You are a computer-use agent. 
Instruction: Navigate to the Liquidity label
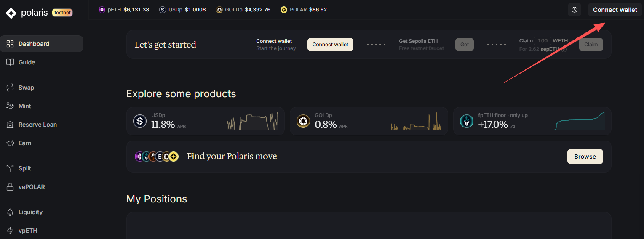click(30, 212)
